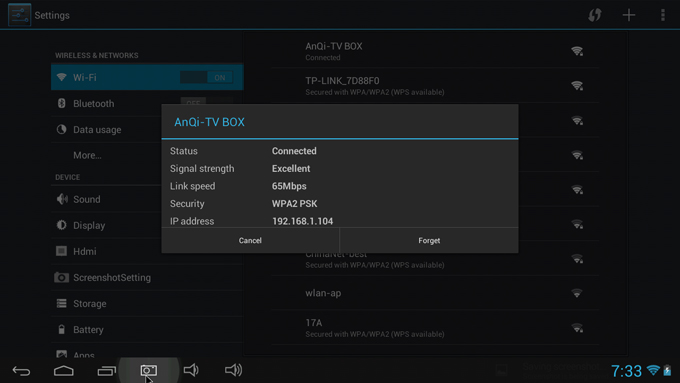Click the Bluetooth icon in the sidebar
The width and height of the screenshot is (680, 383).
(x=62, y=103)
